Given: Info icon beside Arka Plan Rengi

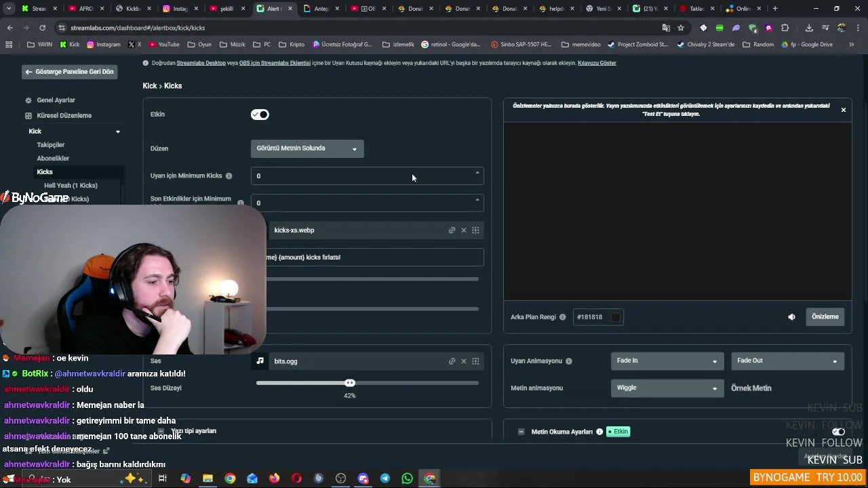Looking at the screenshot, I should pos(562,317).
